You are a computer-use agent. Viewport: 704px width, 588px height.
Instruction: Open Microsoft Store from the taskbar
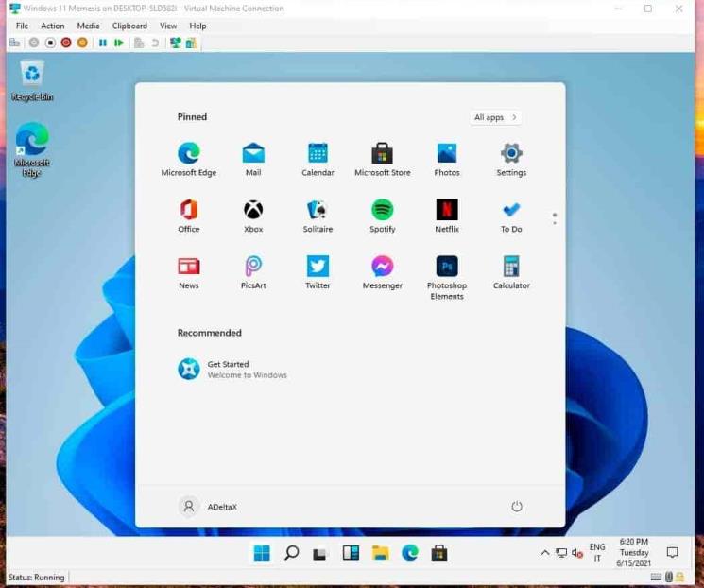(x=439, y=552)
